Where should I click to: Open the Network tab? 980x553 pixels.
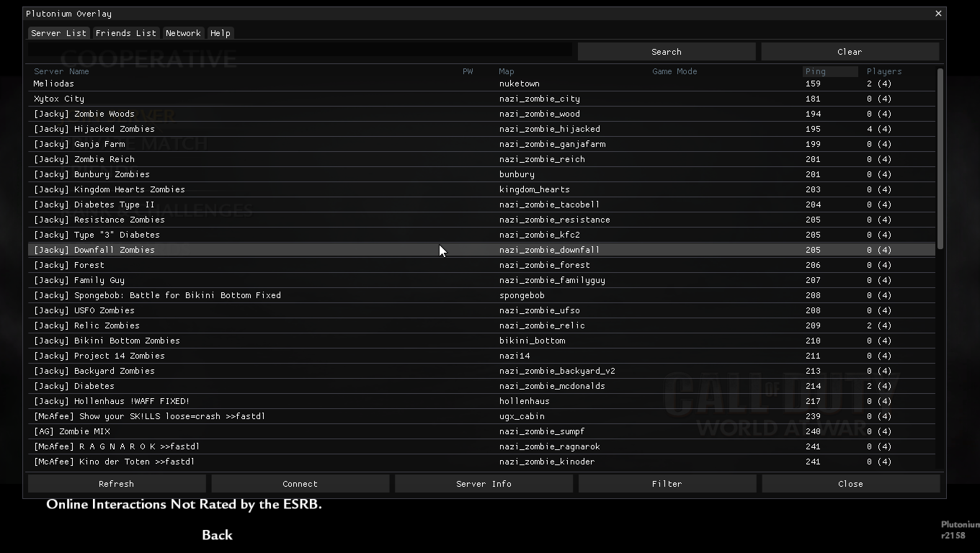coord(183,33)
